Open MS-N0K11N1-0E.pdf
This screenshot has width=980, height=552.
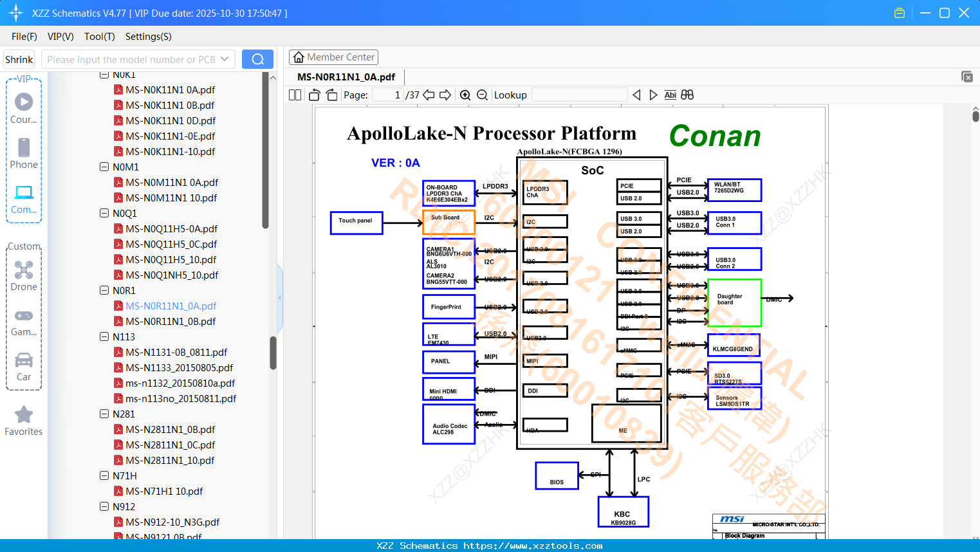tap(171, 136)
